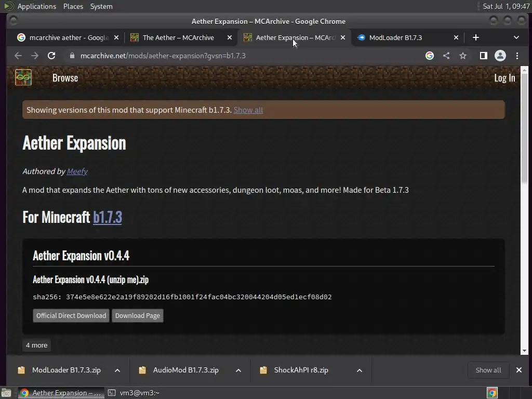532x399 pixels.
Task: Close the Aether Expansion tab
Action: point(343,37)
